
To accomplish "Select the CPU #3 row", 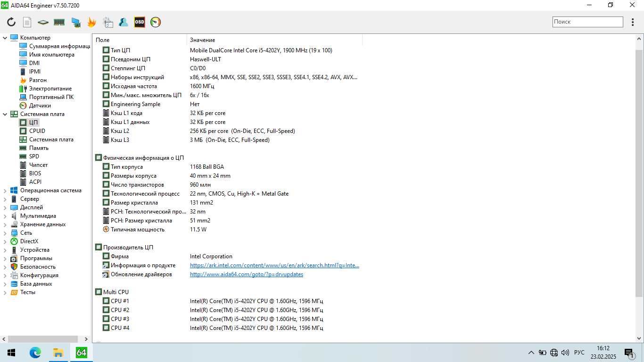I will click(x=227, y=319).
